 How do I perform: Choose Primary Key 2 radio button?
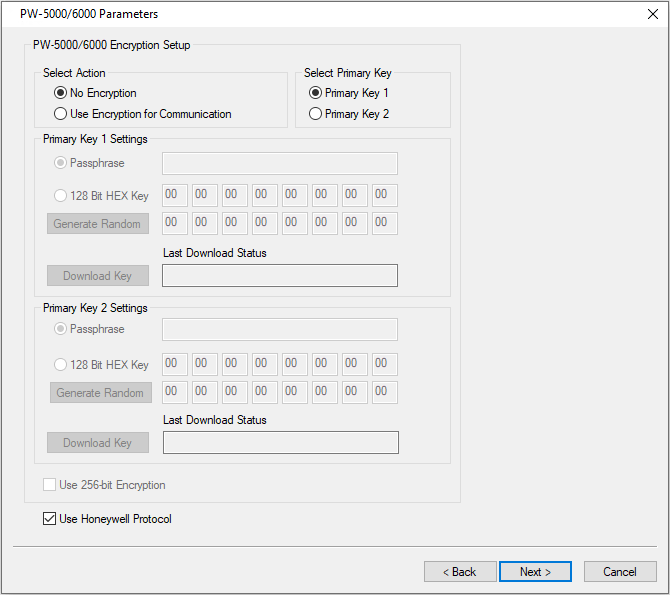point(316,114)
